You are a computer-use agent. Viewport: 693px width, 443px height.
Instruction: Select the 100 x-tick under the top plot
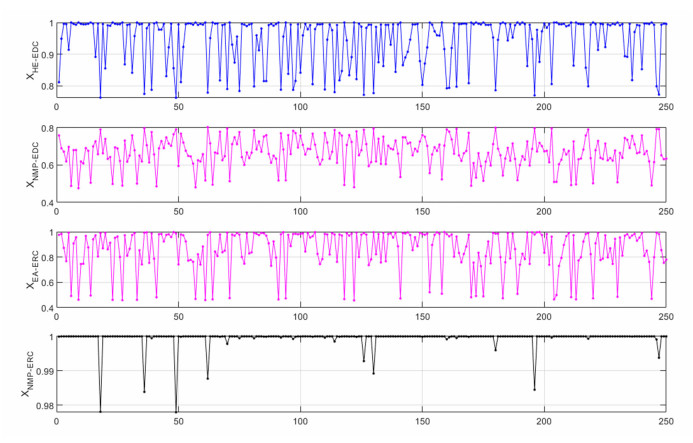click(300, 106)
